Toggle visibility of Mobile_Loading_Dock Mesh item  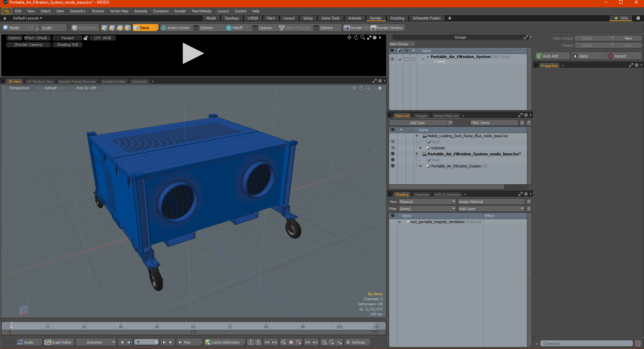click(x=392, y=142)
